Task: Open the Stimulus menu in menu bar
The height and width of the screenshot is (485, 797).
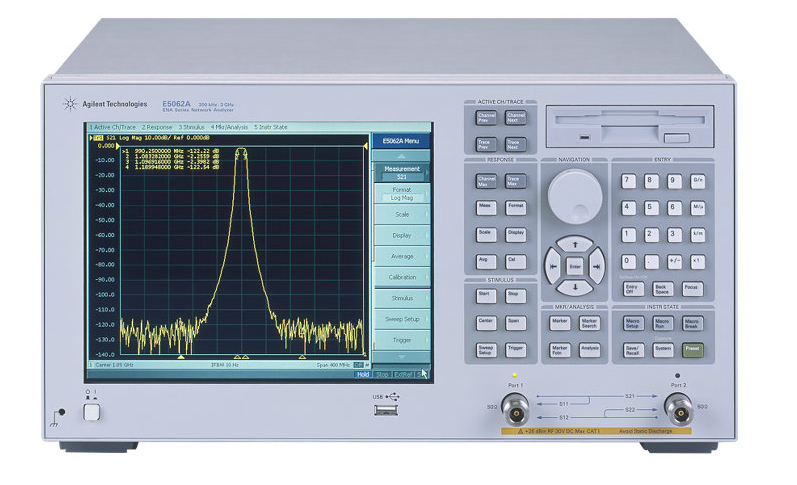Action: 193,127
